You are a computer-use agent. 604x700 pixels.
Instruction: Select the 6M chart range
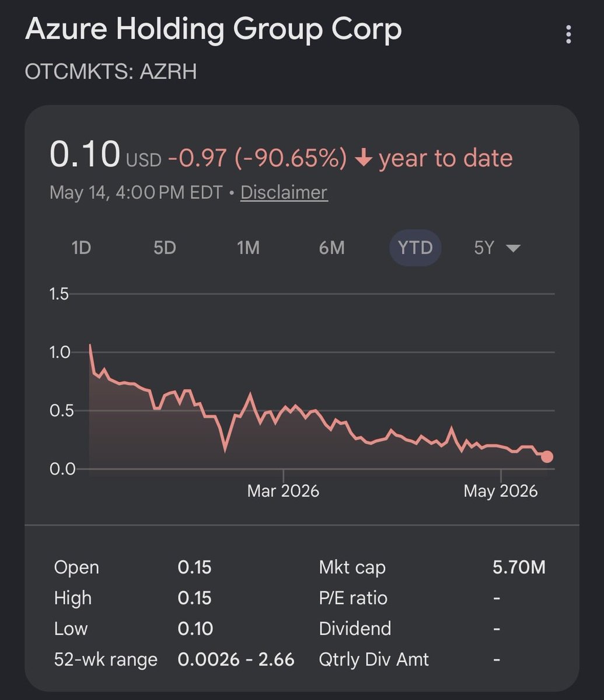click(x=331, y=248)
